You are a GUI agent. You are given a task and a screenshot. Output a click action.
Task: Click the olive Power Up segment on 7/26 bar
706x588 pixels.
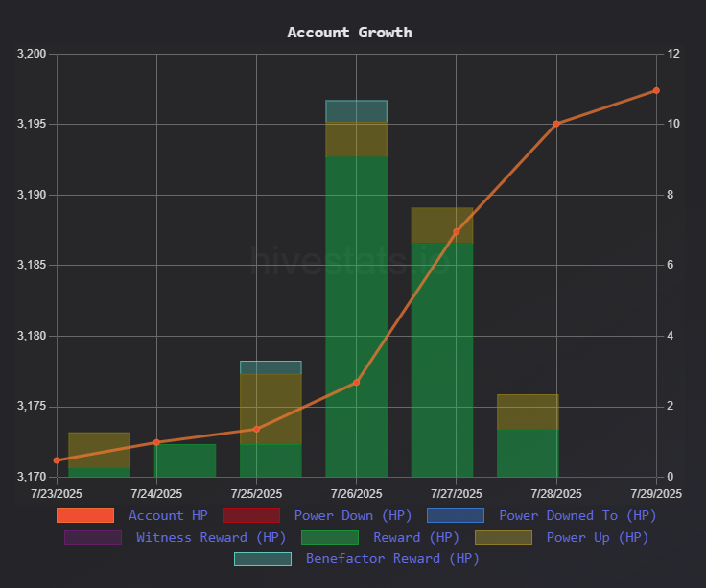point(356,139)
